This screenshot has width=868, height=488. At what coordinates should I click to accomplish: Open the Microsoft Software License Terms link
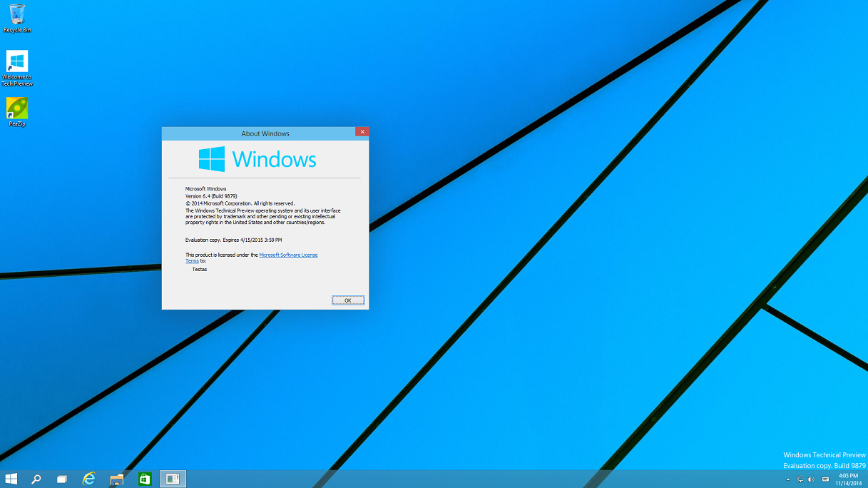tap(288, 255)
